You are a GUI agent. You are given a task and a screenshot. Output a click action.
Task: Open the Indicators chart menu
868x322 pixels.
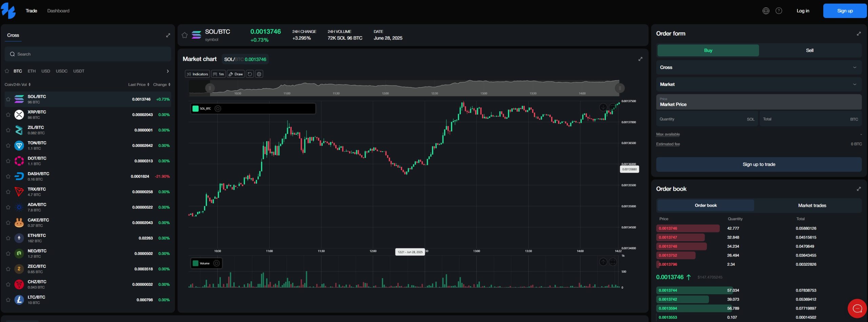click(197, 74)
